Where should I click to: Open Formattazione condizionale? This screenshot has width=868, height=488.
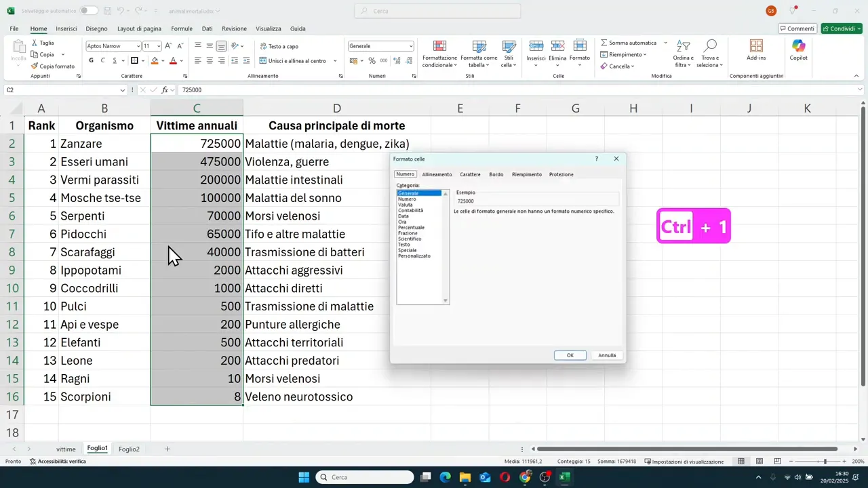pos(439,54)
